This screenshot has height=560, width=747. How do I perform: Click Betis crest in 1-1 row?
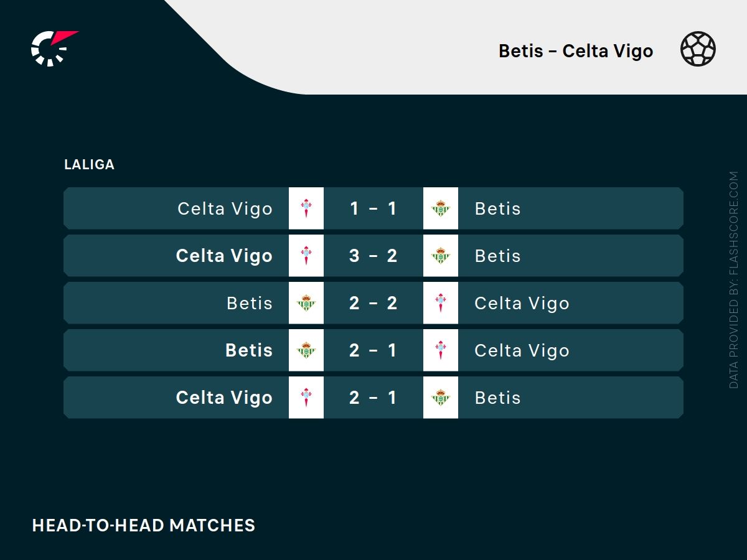pyautogui.click(x=441, y=208)
